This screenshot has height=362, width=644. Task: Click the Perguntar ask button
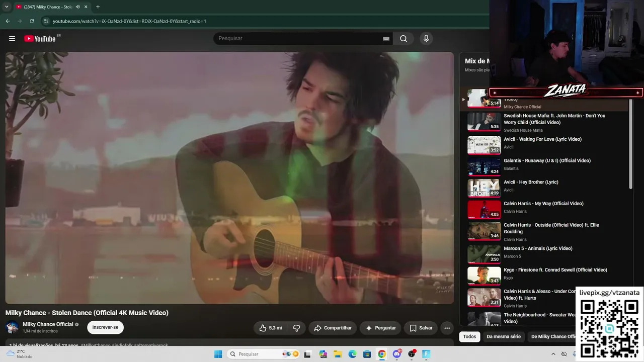(380, 328)
